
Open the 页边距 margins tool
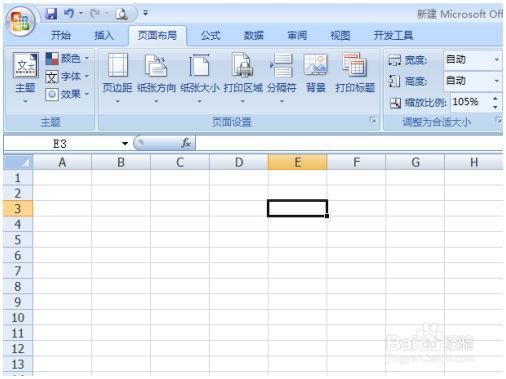click(x=117, y=77)
